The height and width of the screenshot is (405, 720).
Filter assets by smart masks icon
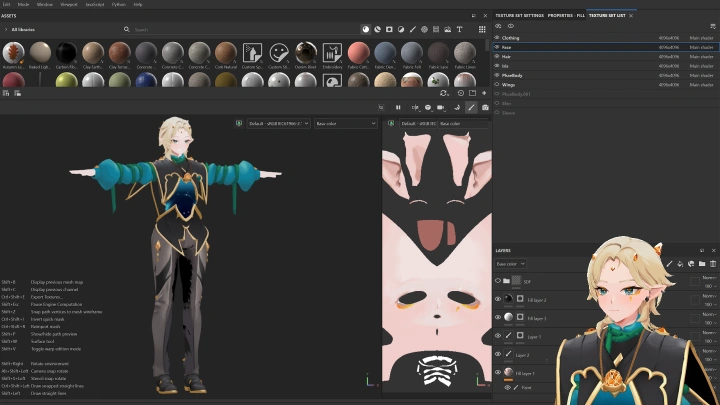tap(389, 29)
